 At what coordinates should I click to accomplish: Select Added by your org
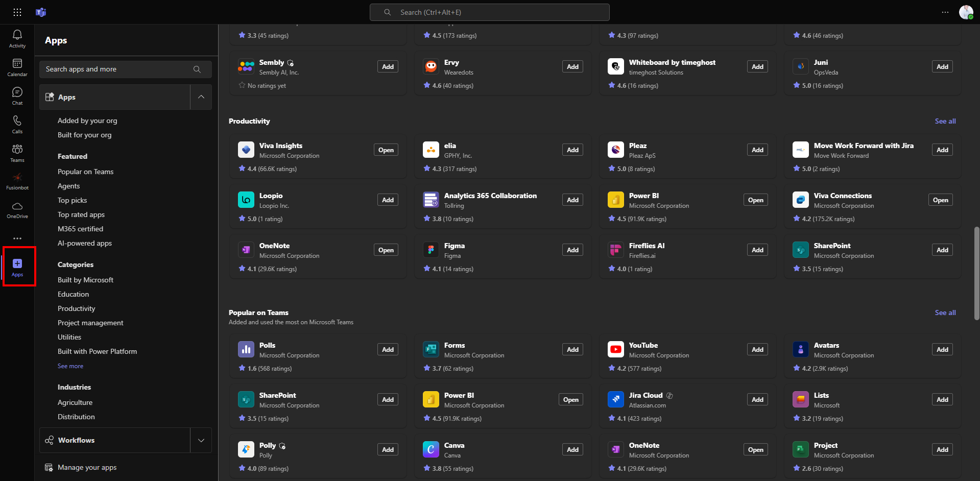click(87, 121)
